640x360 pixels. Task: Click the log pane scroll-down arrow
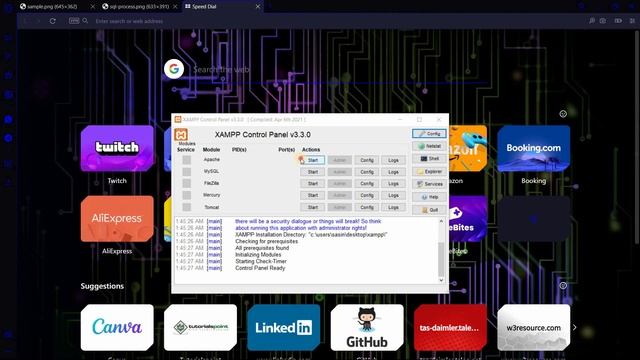[x=441, y=280]
